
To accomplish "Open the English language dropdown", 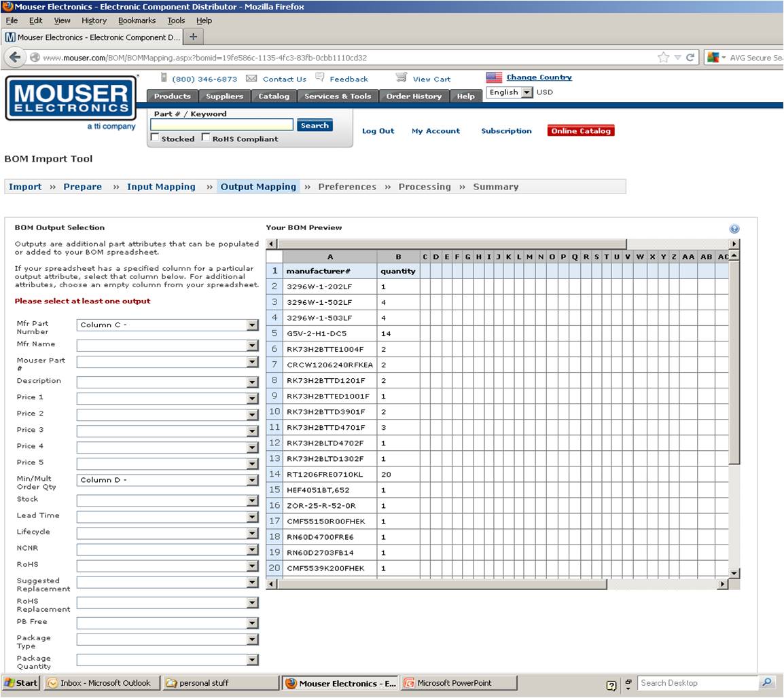I will 510,92.
